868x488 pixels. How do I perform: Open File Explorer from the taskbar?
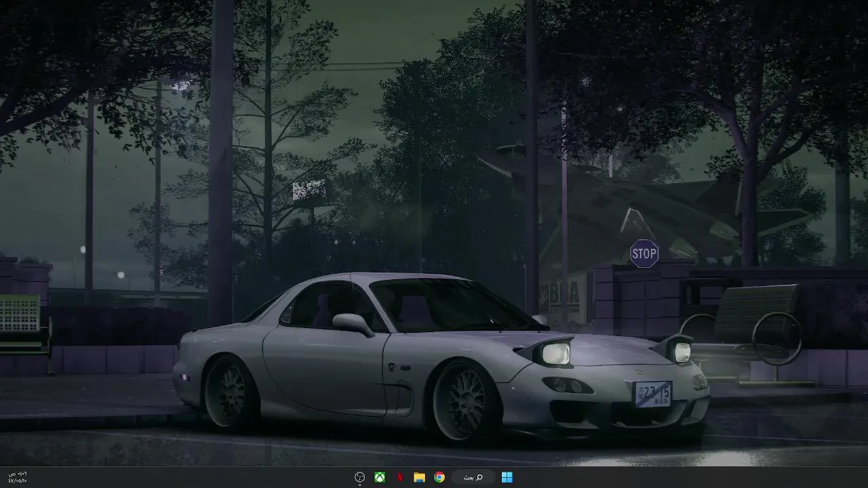(x=420, y=477)
